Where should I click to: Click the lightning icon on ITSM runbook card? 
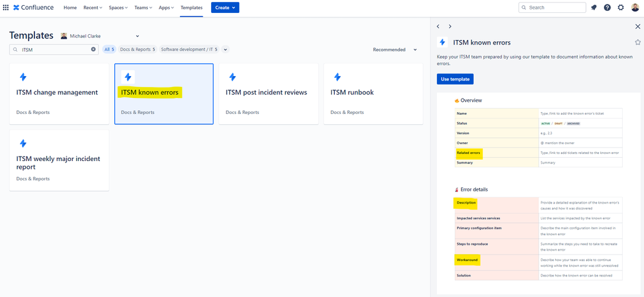(x=337, y=77)
